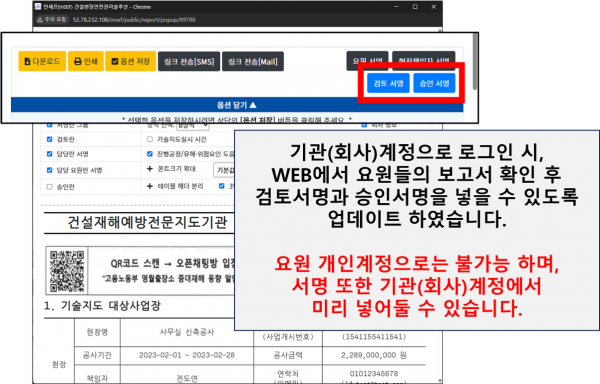Toggle the 담당란 서명 checkbox
Viewport: 600px width, 384px height.
(x=49, y=154)
